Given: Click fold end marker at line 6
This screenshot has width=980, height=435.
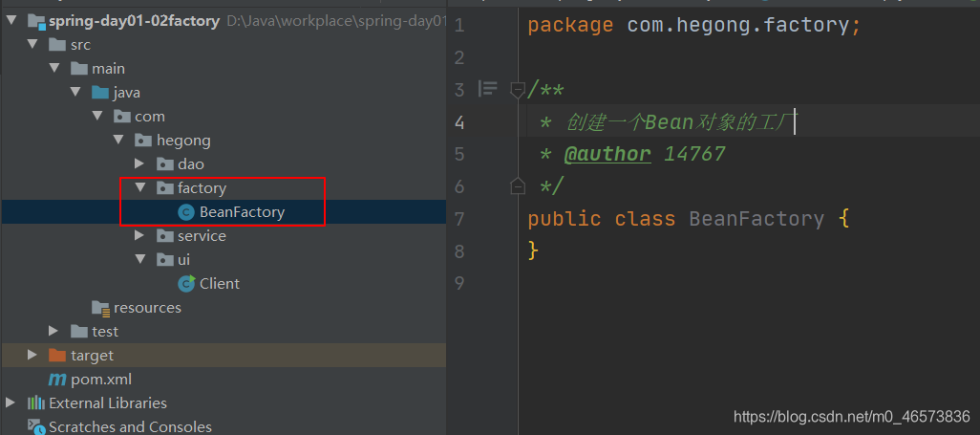Looking at the screenshot, I should click(518, 186).
